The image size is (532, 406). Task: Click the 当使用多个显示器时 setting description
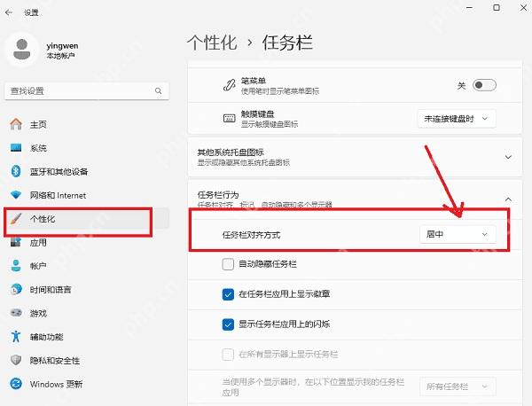[313, 387]
